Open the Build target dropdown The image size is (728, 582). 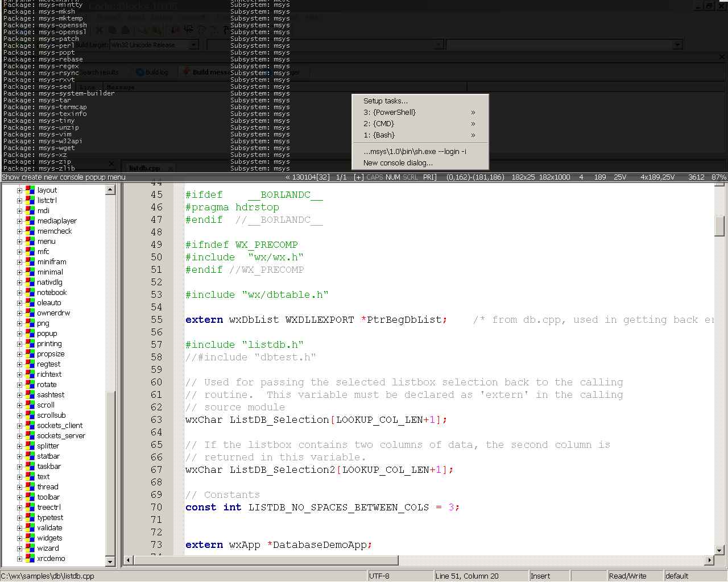click(193, 45)
